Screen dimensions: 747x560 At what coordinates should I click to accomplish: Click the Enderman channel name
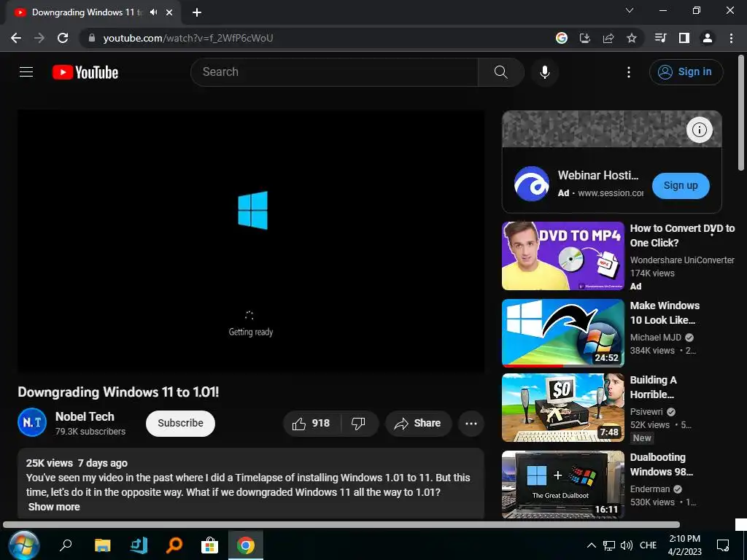pyautogui.click(x=650, y=489)
